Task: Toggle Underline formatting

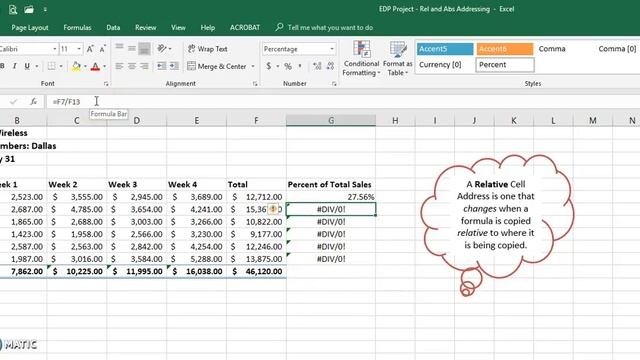Action: [27, 66]
